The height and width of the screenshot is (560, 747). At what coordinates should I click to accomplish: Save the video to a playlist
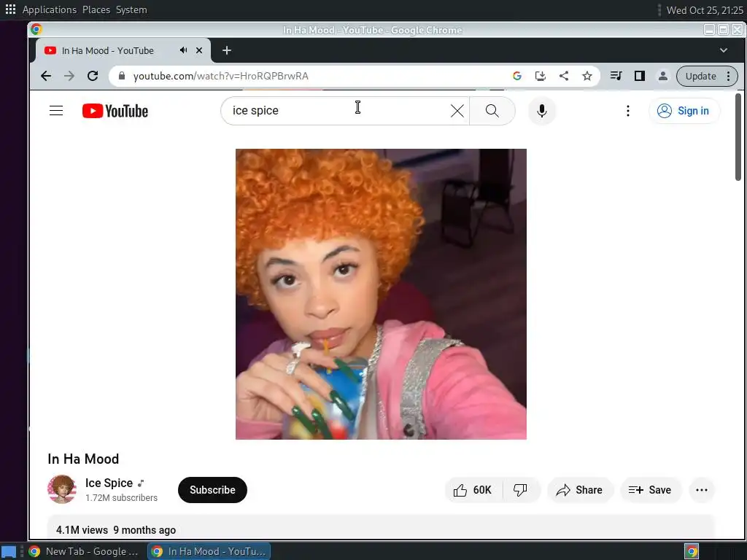pos(650,490)
